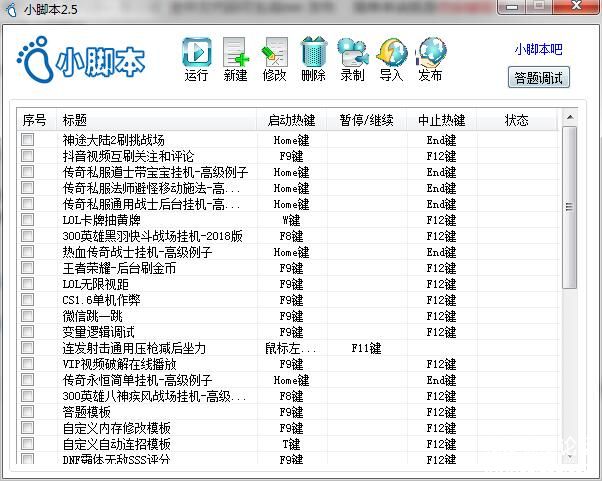The height and width of the screenshot is (481, 602).
Task: Click the 序号 column header
Action: click(36, 120)
